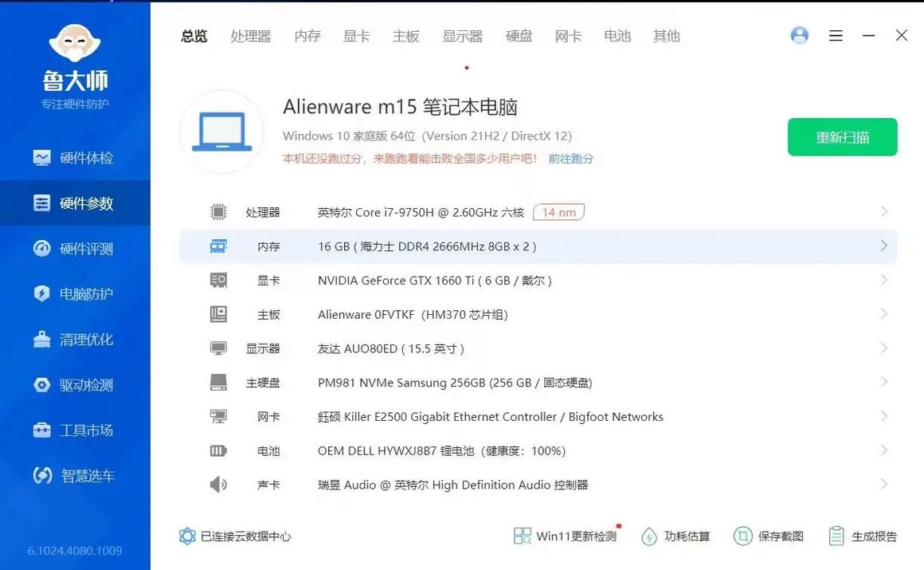Click the 处理器 CPU chip icon

coord(218,212)
